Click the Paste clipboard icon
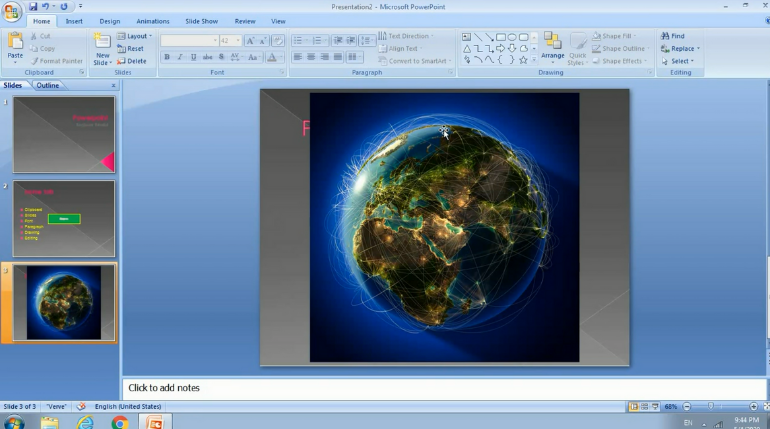Screen dimensions: 770x429 (15, 41)
